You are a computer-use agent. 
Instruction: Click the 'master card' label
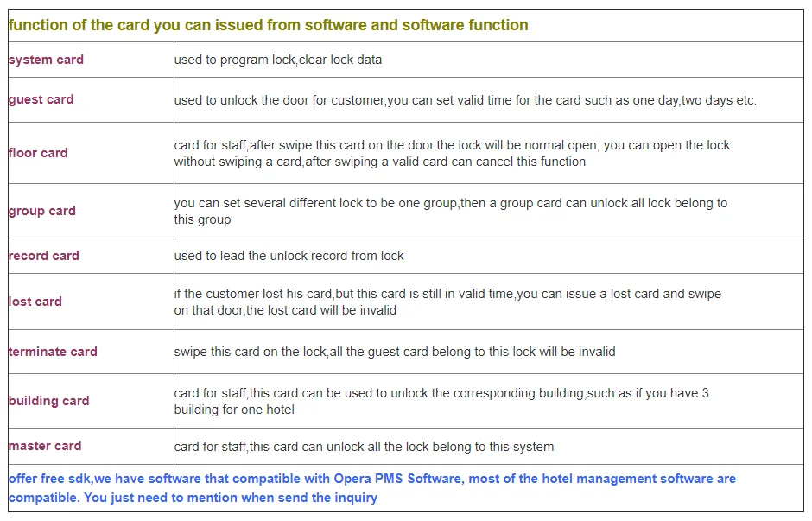45,446
